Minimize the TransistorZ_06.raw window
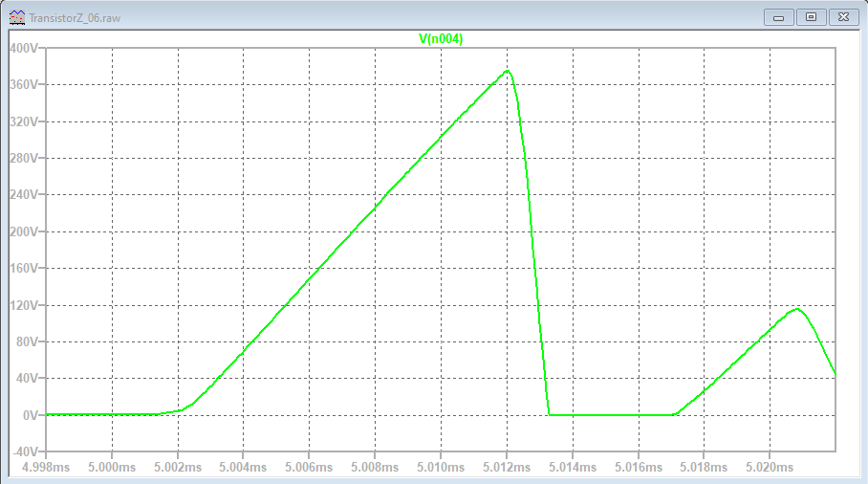This screenshot has width=868, height=484. pyautogui.click(x=780, y=17)
